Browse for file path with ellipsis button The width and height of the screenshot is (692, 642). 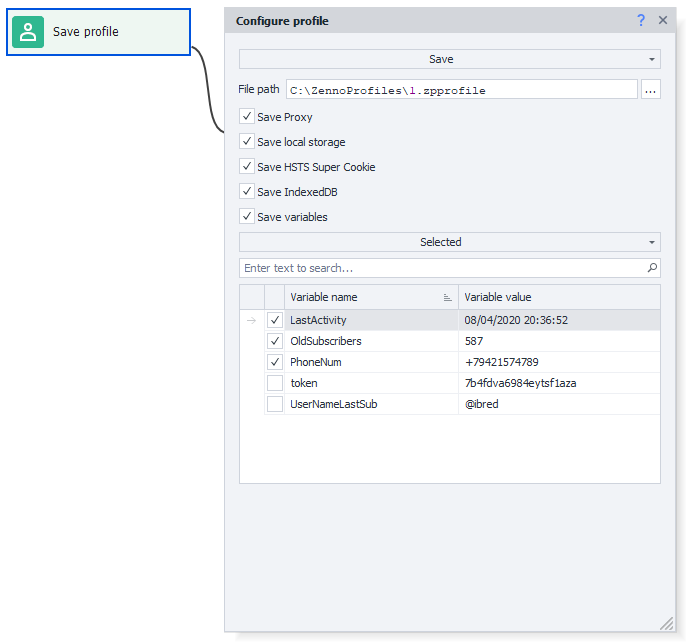pyautogui.click(x=650, y=90)
